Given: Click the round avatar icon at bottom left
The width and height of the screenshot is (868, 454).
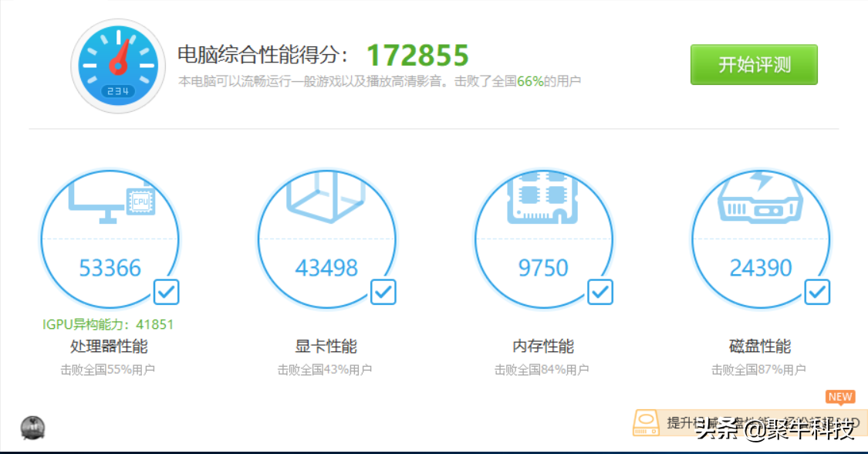Looking at the screenshot, I should [x=32, y=428].
